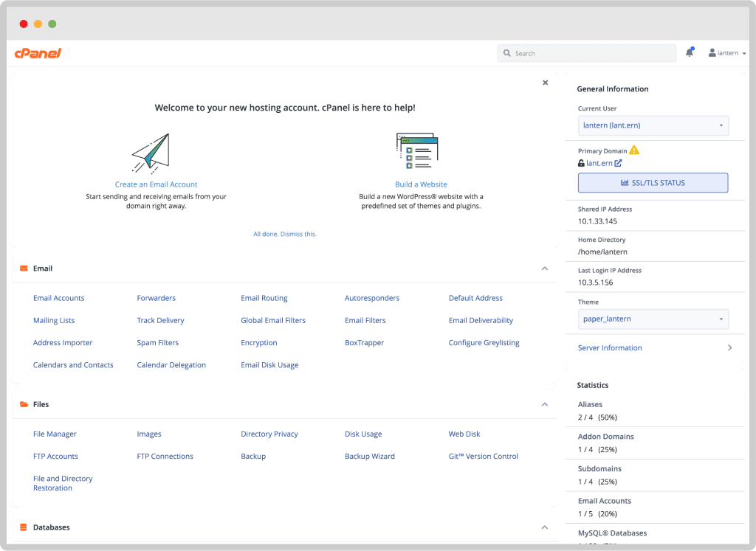Click the paper airplane email illustration

[151, 153]
